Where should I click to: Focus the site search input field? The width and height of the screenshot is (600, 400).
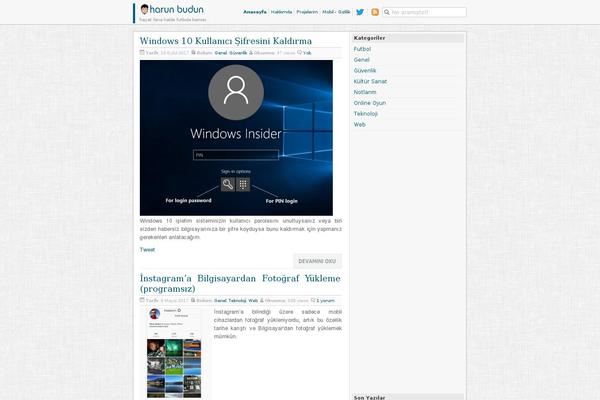[424, 12]
